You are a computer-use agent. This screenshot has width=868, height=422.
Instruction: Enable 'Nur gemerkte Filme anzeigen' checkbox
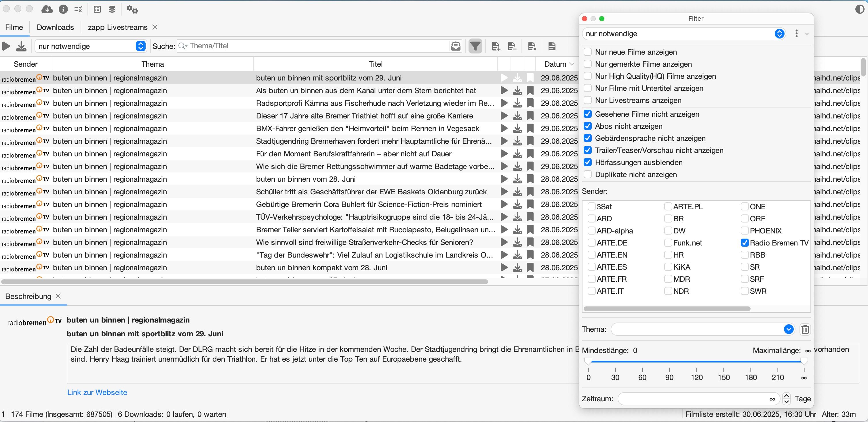[588, 64]
